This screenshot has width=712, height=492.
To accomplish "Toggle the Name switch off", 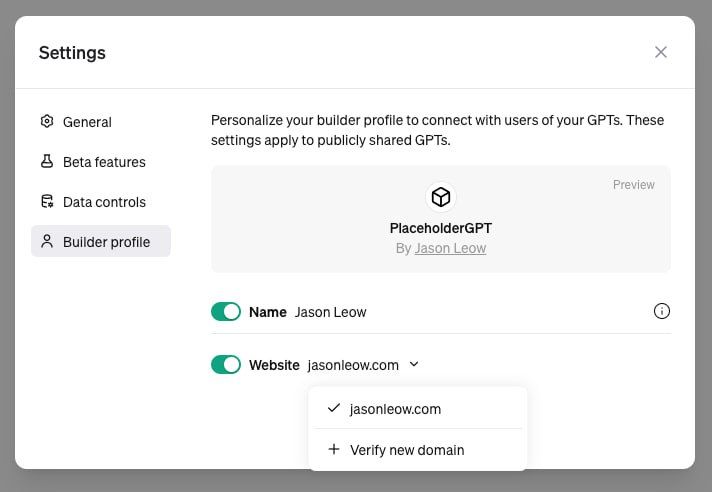I will 226,312.
